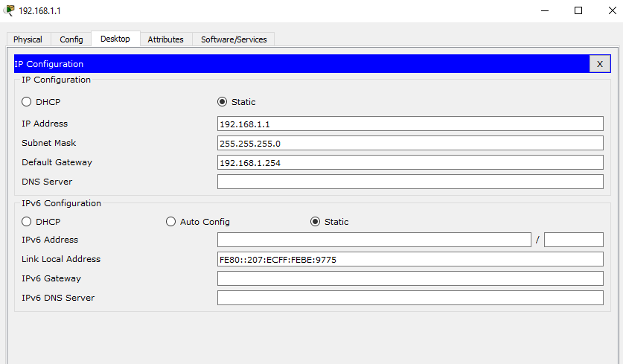623x364 pixels.
Task: Click the Subnet Mask label text
Action: coord(48,143)
